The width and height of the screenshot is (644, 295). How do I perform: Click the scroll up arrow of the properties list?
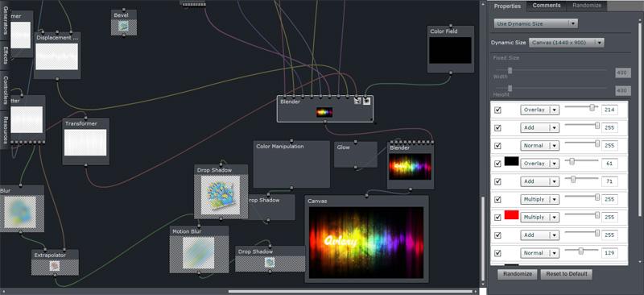pos(640,21)
